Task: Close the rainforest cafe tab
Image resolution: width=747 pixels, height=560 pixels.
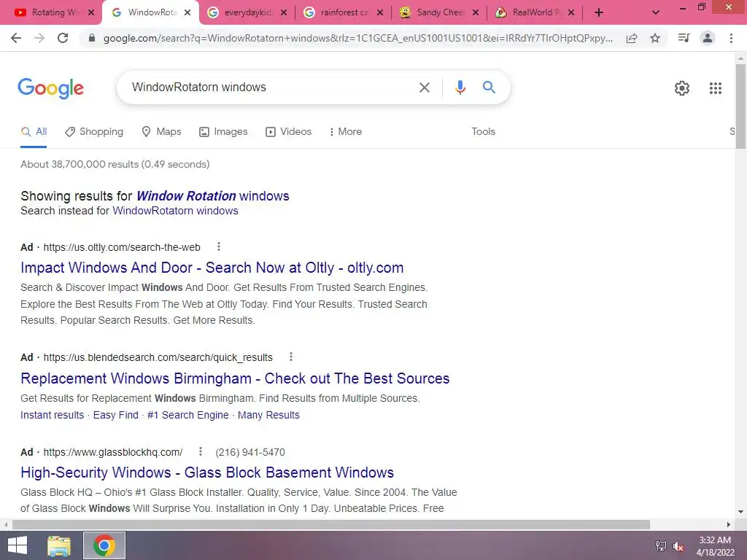Action: [x=379, y=13]
